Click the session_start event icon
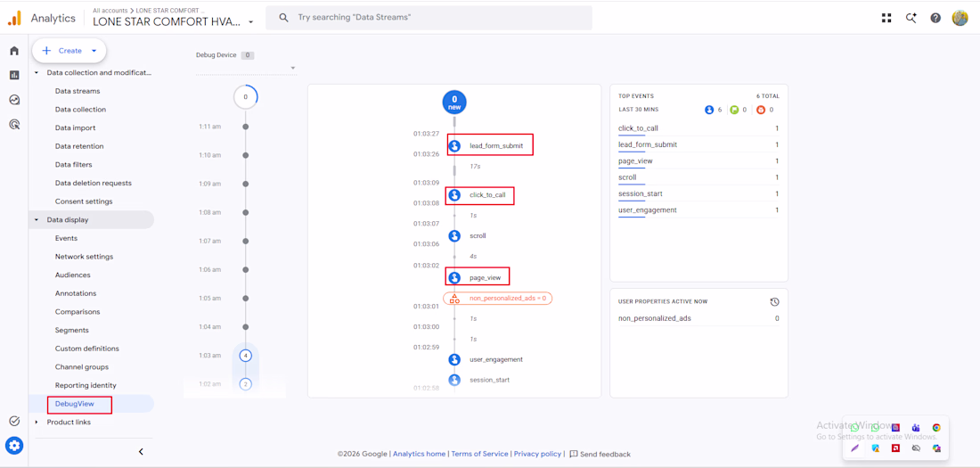 coord(454,380)
